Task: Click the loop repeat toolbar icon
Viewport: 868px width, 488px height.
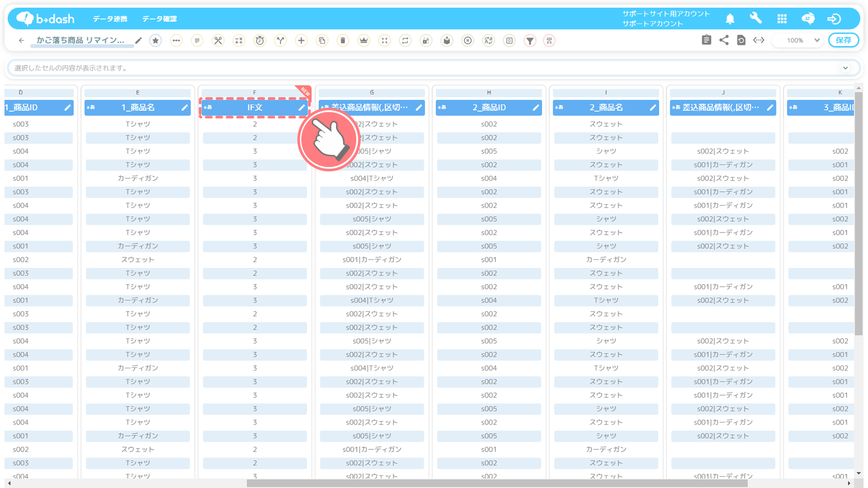Action: (x=405, y=40)
